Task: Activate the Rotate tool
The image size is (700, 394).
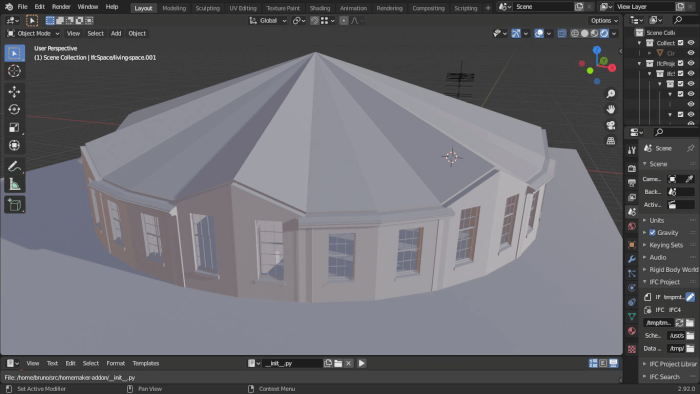Action: coord(14,109)
